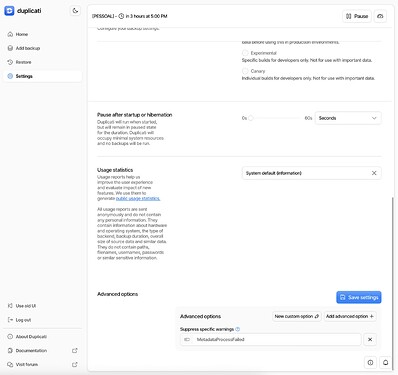Select the Canary update channel radio
Screen dimensions: 398x375
pyautogui.click(x=245, y=71)
